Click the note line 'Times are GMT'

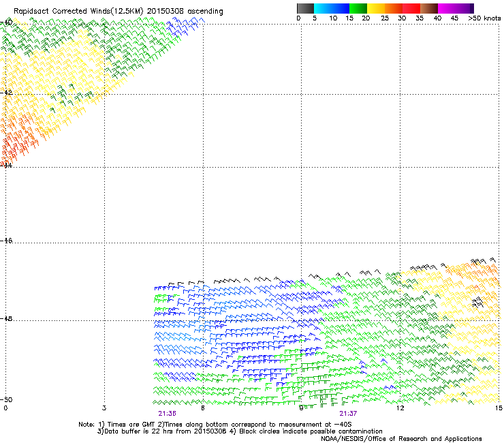[x=131, y=425]
